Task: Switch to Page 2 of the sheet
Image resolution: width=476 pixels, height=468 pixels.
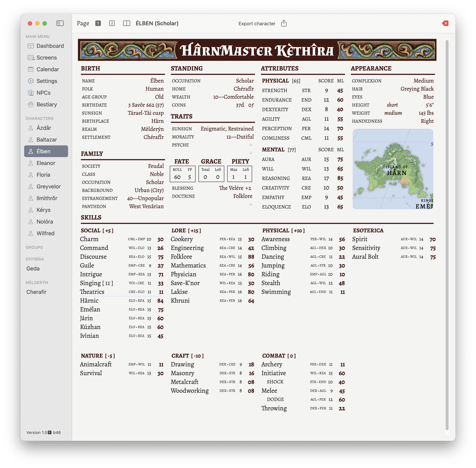Action: tap(112, 23)
